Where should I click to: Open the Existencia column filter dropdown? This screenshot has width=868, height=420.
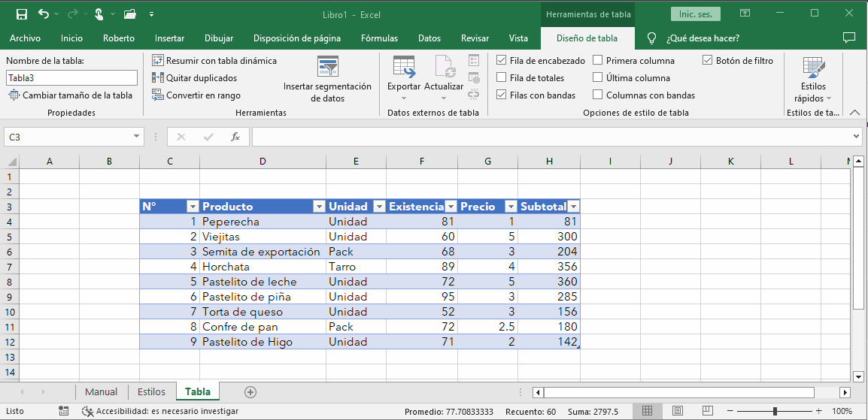pyautogui.click(x=451, y=207)
